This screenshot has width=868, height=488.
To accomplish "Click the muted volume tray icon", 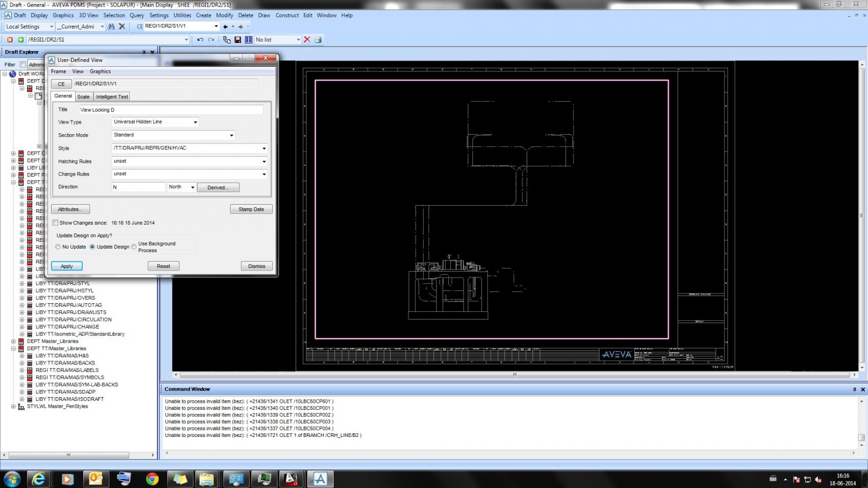I will [x=818, y=479].
